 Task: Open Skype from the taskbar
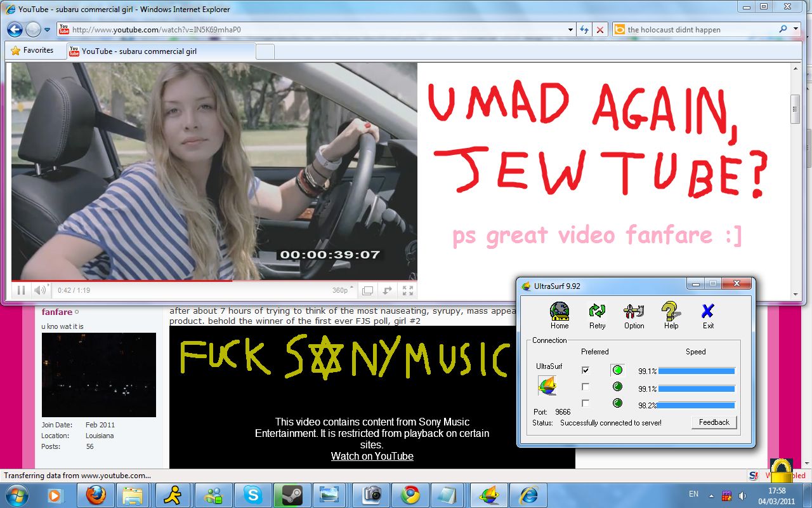tap(252, 495)
